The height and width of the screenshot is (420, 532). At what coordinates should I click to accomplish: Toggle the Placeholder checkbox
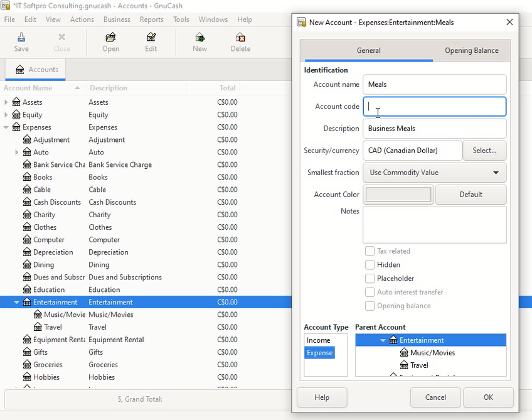click(x=370, y=279)
